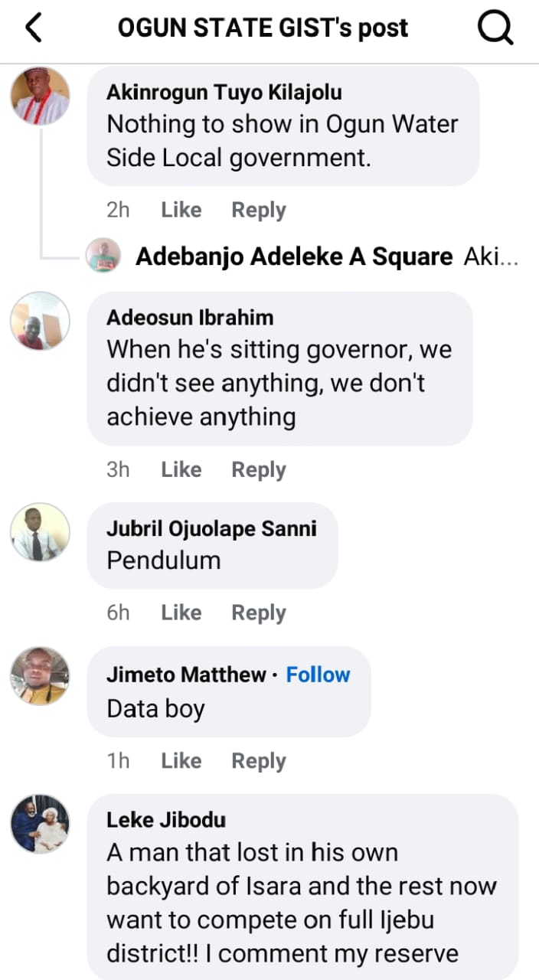
Task: Reply to Jubril Ojuolape Sanni's comment
Action: [x=259, y=612]
